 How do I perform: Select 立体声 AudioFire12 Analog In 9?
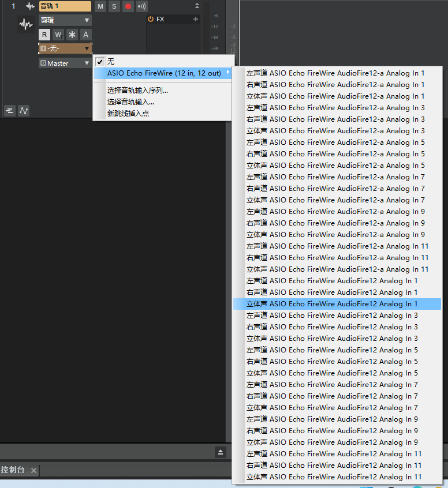[337, 442]
